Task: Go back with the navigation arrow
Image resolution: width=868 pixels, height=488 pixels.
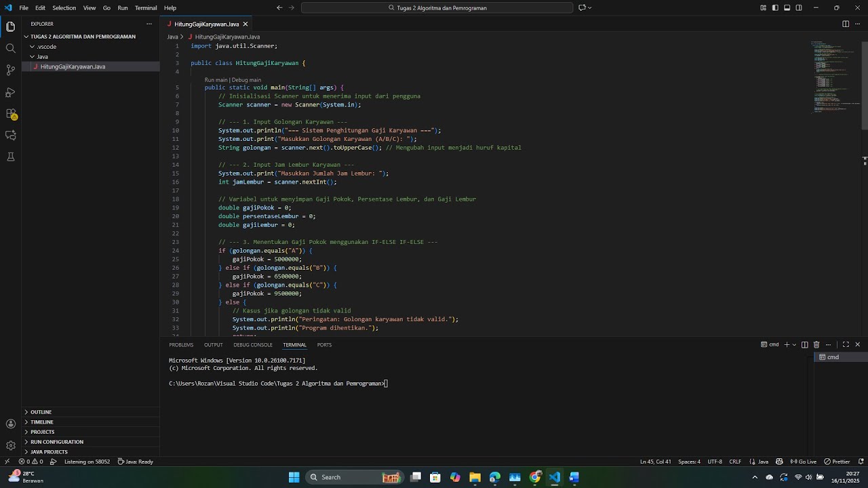Action: (x=279, y=8)
